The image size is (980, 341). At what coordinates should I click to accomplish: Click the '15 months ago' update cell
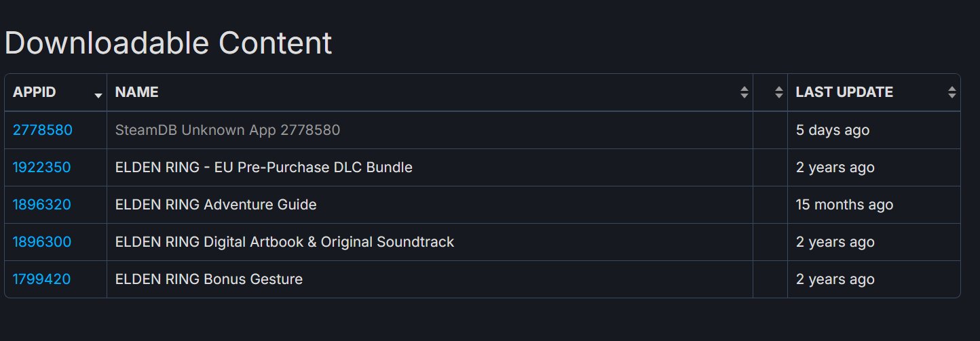pyautogui.click(x=844, y=205)
